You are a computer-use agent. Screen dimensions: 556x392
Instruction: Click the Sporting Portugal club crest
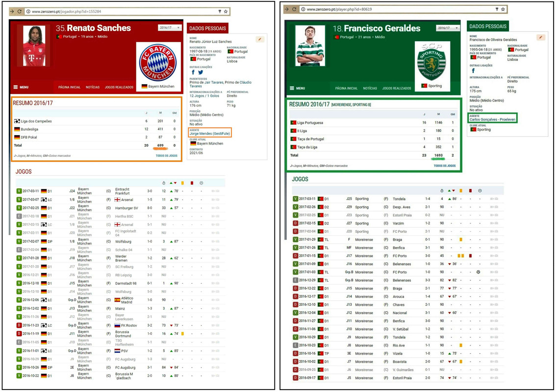click(x=432, y=62)
